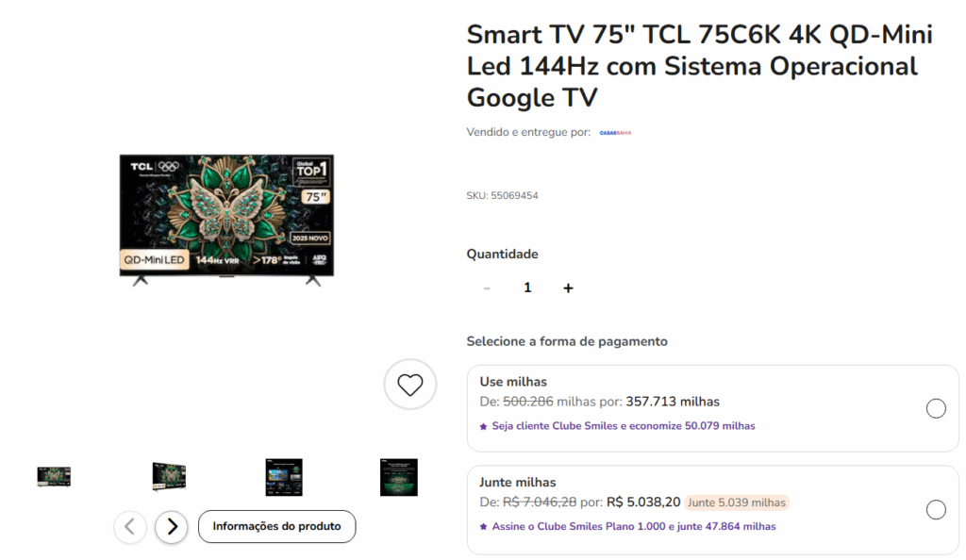Image resolution: width=966 pixels, height=560 pixels.
Task: Select the first front-view TV thumbnail
Action: point(54,477)
